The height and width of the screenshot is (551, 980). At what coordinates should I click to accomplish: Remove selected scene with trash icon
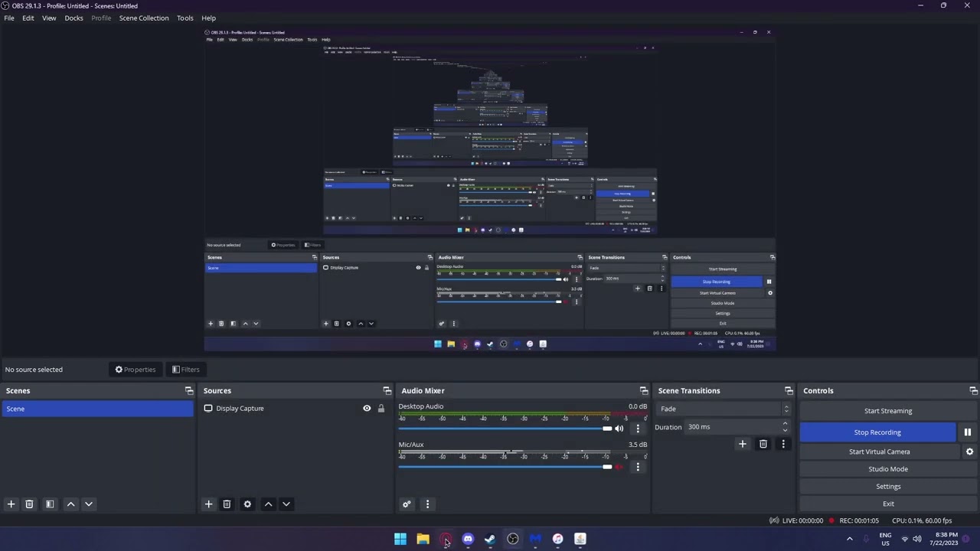point(29,504)
